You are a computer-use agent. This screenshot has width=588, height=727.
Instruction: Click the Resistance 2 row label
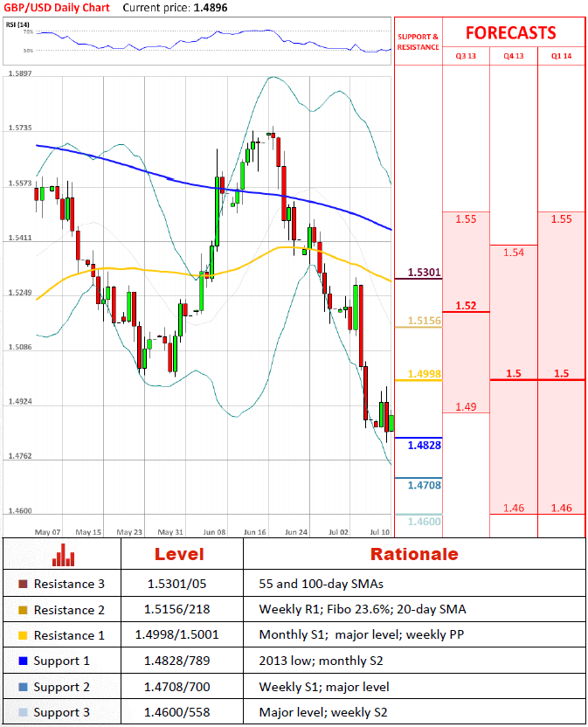tap(69, 610)
